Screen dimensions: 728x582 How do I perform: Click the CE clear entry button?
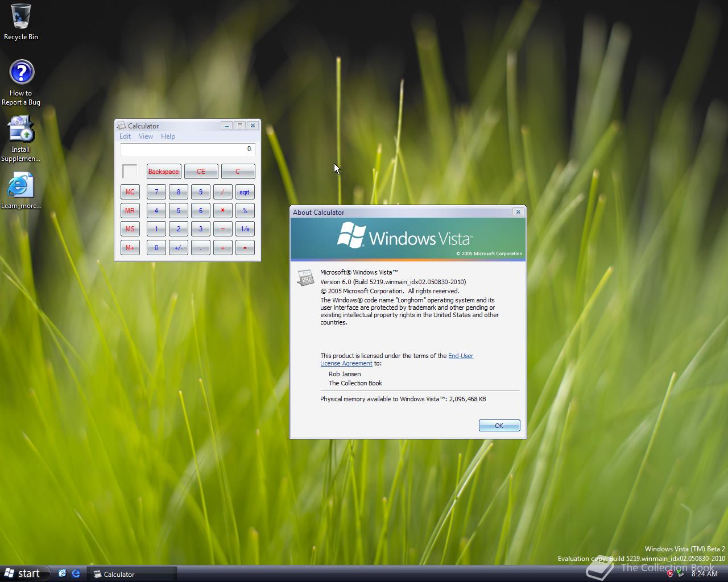[x=201, y=172]
